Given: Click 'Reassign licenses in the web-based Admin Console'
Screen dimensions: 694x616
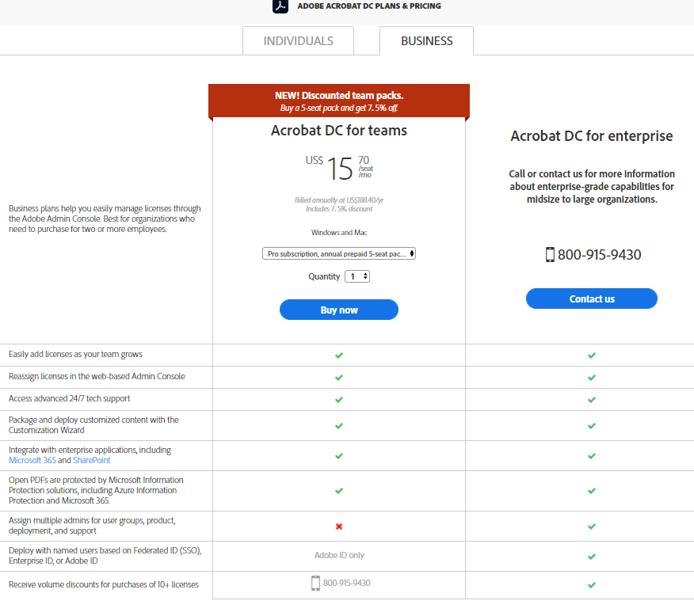Looking at the screenshot, I should (x=97, y=376).
